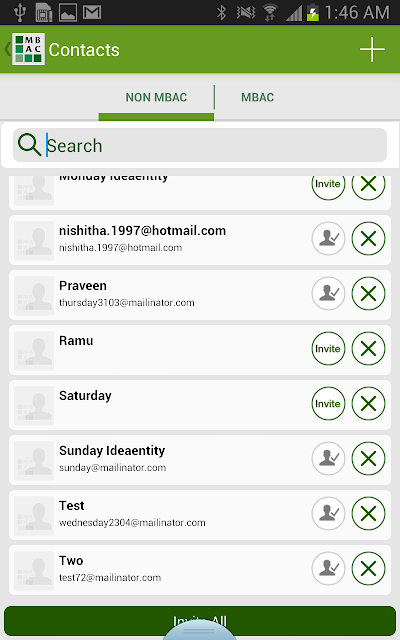400x640 pixels.
Task: Click invited status icon for Sunday Ideaentity
Action: click(x=328, y=458)
